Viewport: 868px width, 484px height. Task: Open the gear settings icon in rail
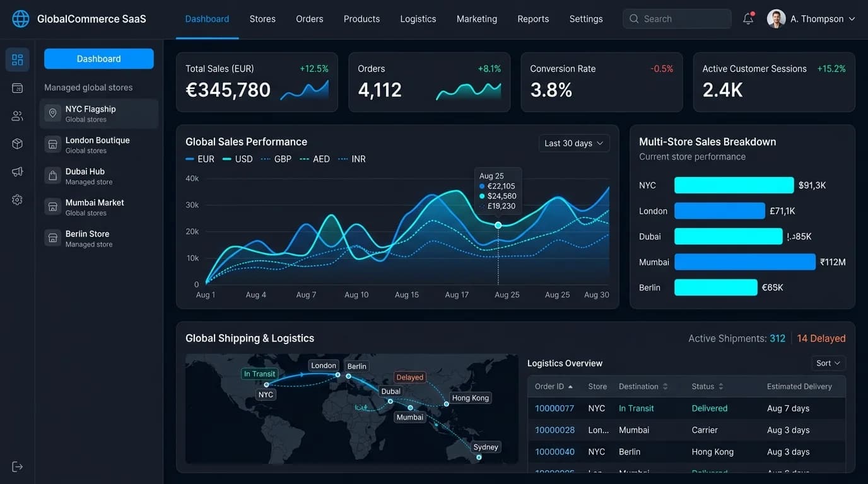(x=17, y=200)
